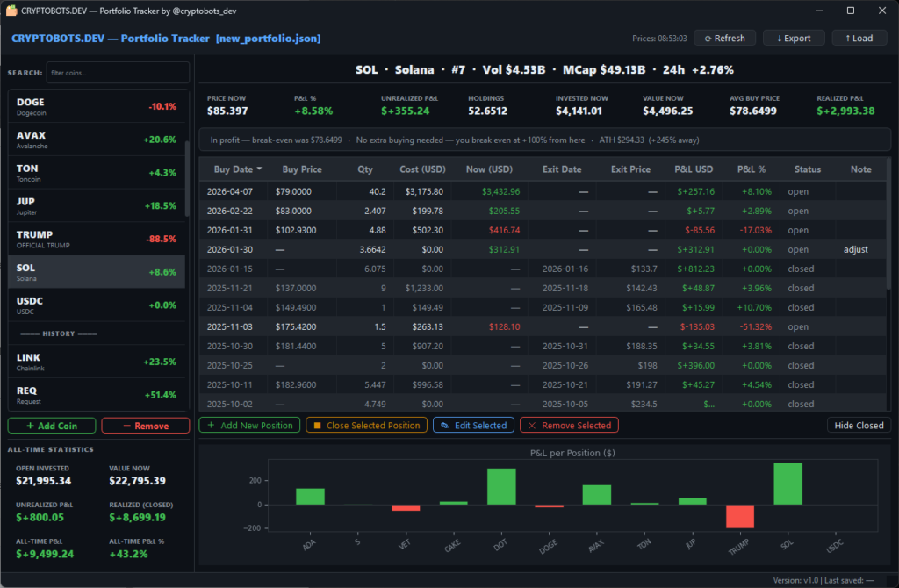Viewport: 899px width, 588px height.
Task: Click Remove Selected button
Action: click(569, 425)
